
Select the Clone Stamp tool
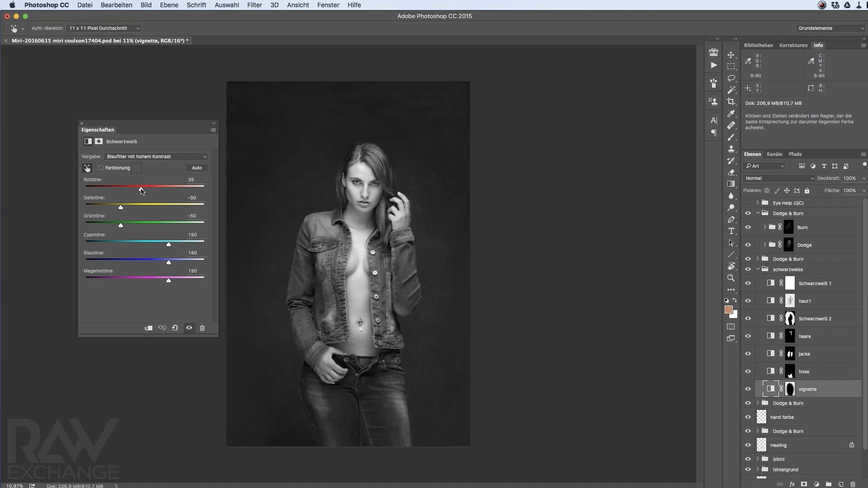731,149
